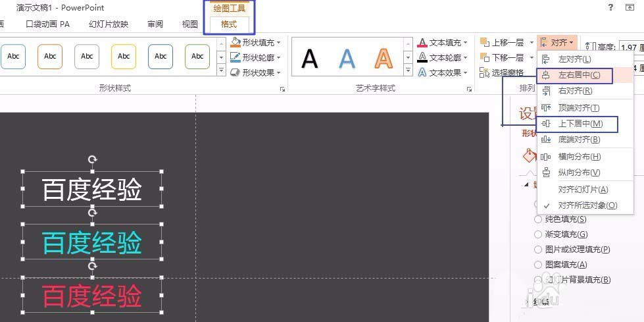
Task: Click the Text Effects (文本效果) A icon
Action: [422, 73]
